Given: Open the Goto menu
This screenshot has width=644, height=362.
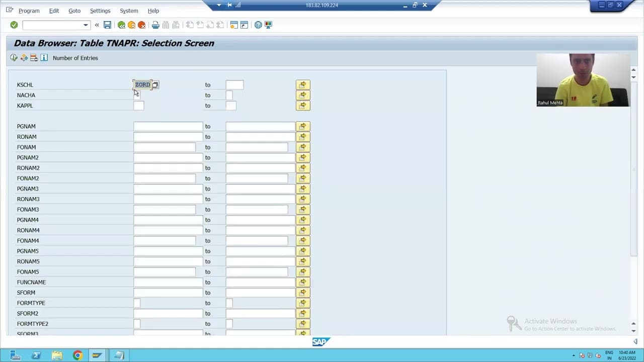Looking at the screenshot, I should (x=74, y=11).
